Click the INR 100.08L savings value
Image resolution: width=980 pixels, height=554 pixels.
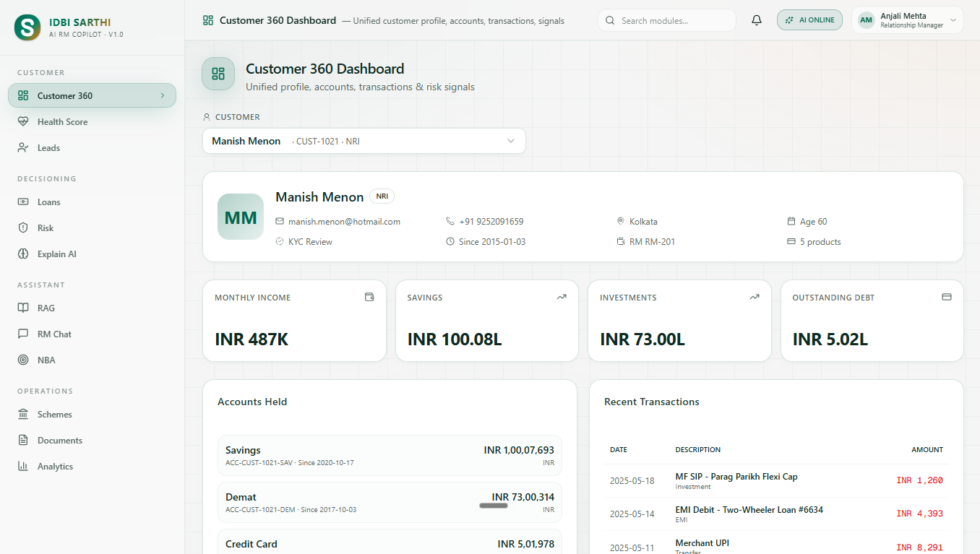point(455,339)
